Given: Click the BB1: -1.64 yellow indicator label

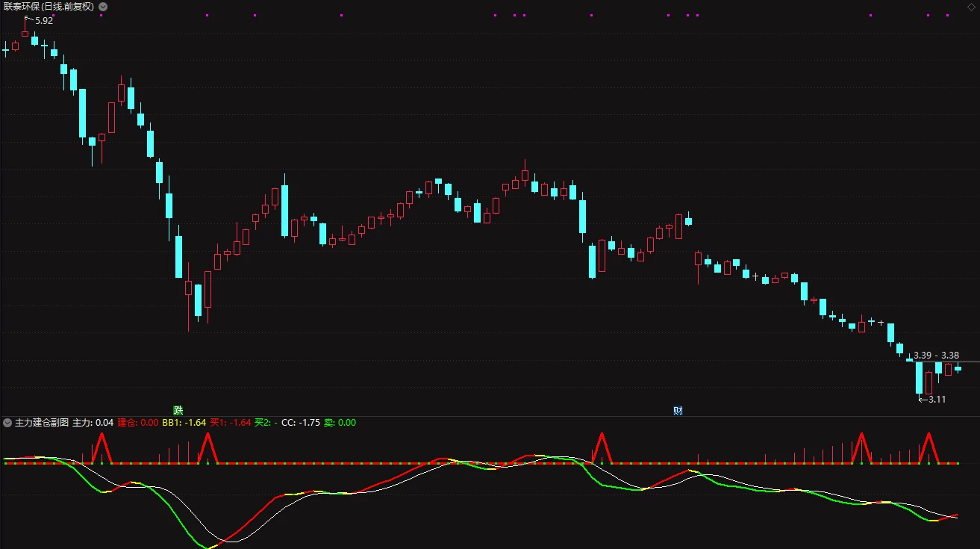Looking at the screenshot, I should (184, 423).
